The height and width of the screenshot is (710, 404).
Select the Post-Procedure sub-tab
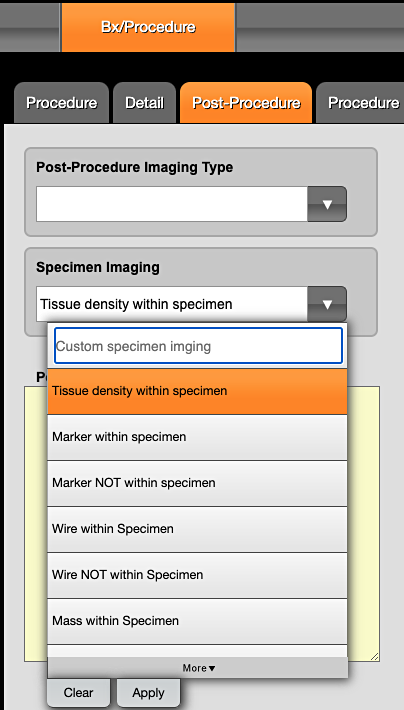(246, 103)
